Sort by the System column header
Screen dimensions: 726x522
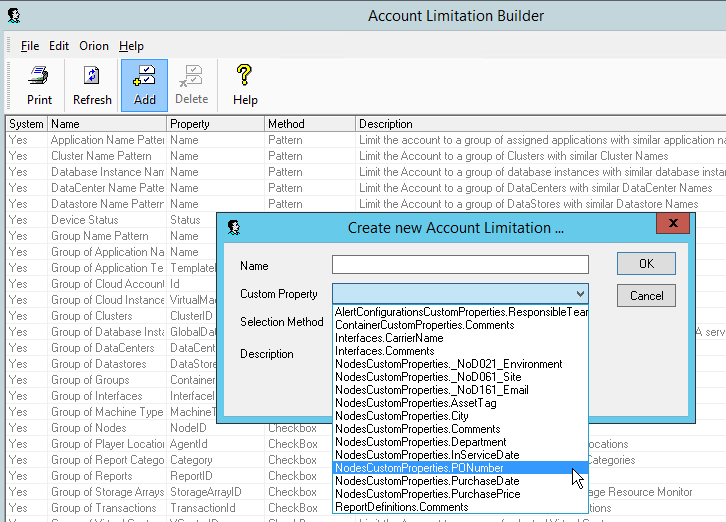point(26,124)
